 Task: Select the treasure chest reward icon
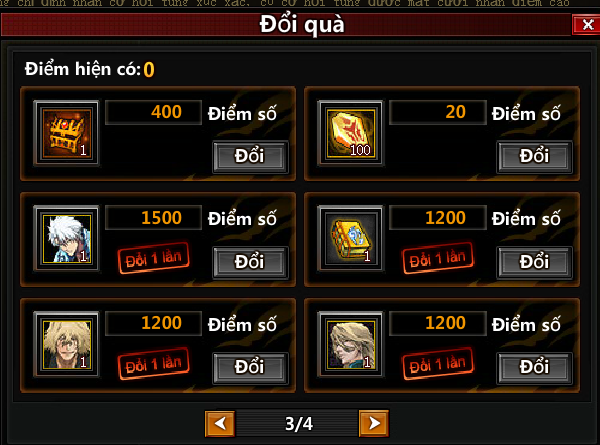pos(67,133)
